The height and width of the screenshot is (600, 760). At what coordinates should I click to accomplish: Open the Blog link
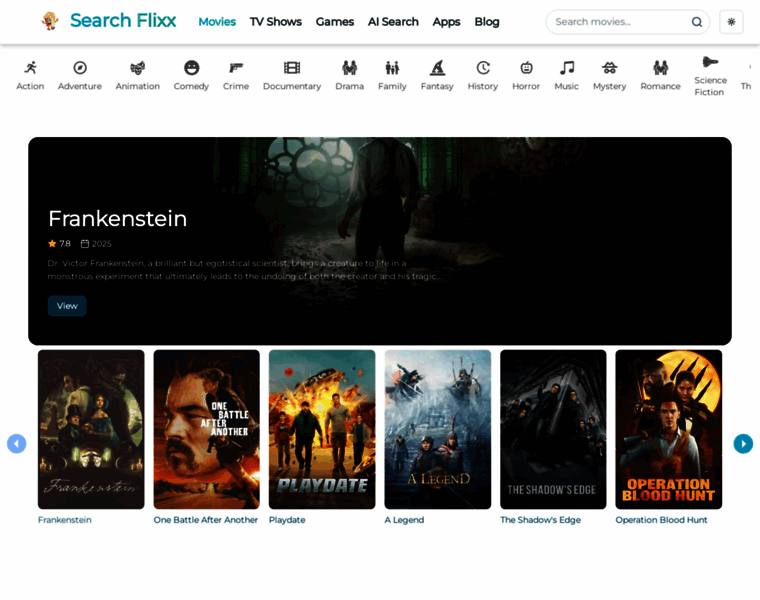[x=487, y=22]
